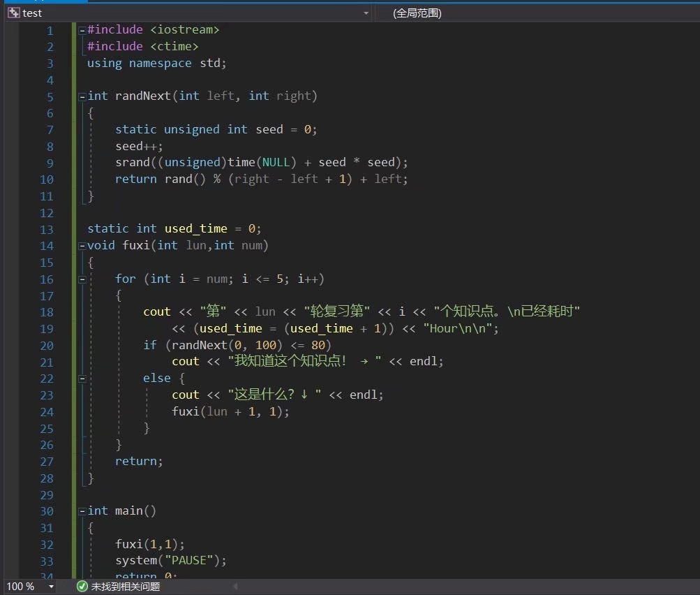Click randNext call on line 20

199,345
